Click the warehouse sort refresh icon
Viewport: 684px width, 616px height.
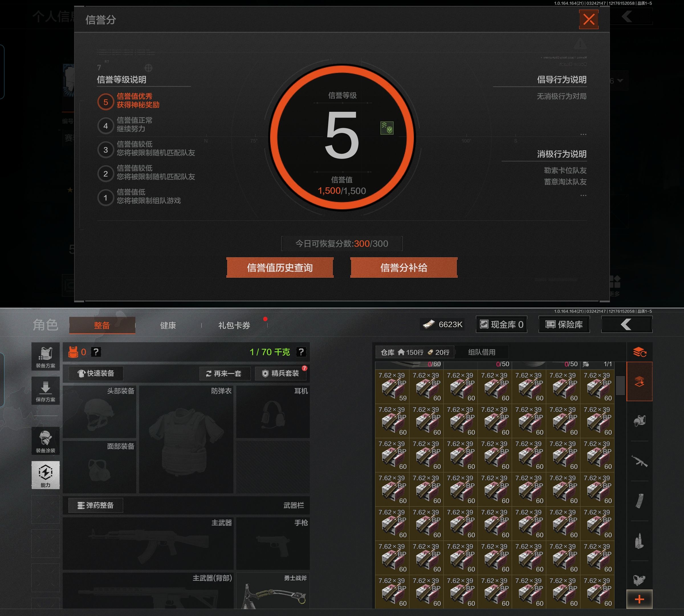coord(639,352)
